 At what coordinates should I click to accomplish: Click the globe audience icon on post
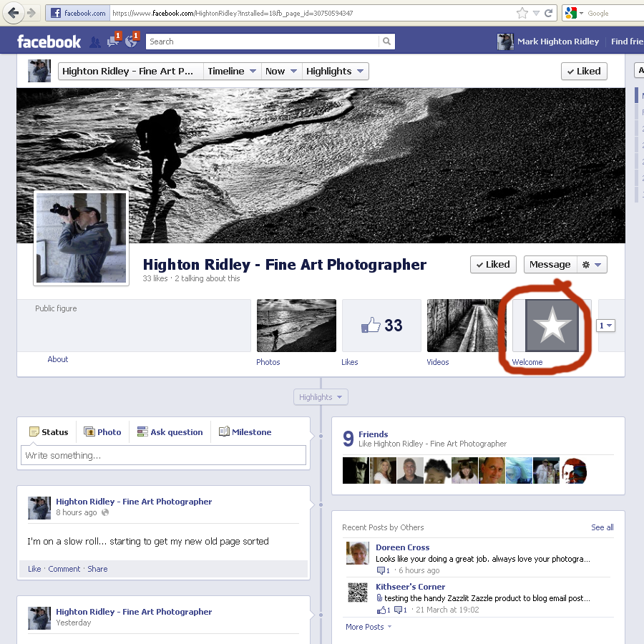coord(105,512)
